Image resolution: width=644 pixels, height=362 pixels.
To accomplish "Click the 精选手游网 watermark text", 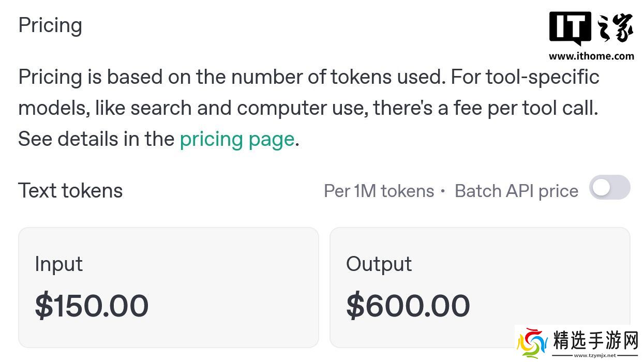I will [x=596, y=341].
